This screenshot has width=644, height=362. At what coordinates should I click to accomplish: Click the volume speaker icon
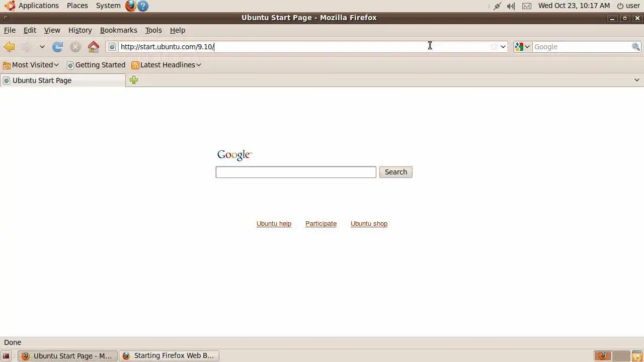click(x=511, y=6)
